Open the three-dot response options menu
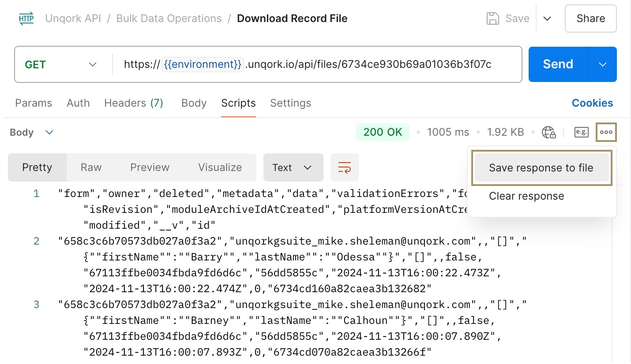The width and height of the screenshot is (631, 364). pos(606,132)
